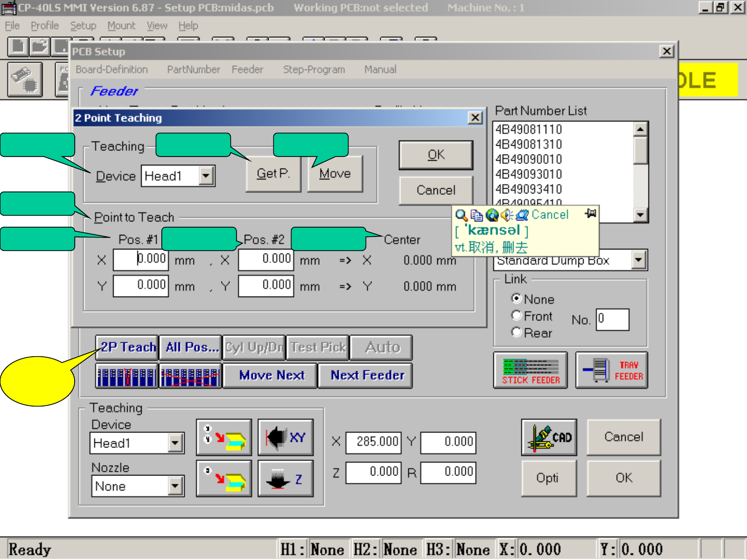Screen dimensions: 747x560
Task: Open the CAD import icon button
Action: pos(549,438)
